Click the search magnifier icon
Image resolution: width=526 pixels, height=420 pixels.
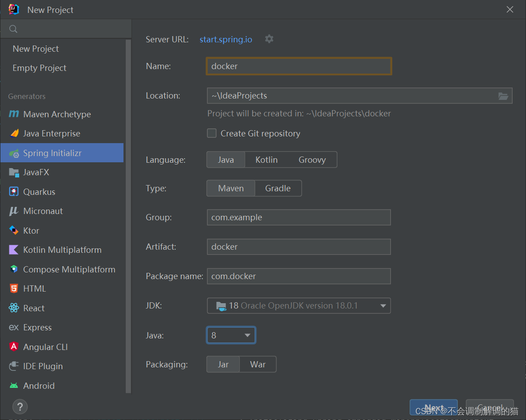[x=13, y=29]
